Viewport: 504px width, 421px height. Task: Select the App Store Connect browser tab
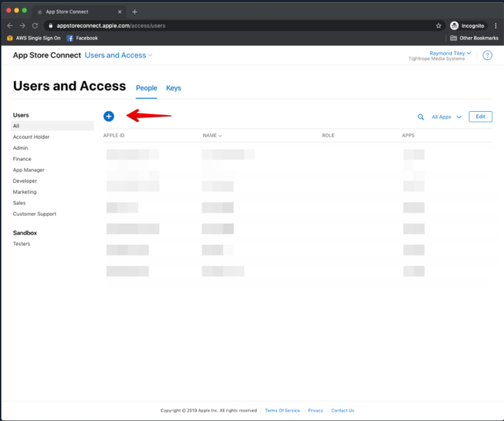pyautogui.click(x=79, y=12)
